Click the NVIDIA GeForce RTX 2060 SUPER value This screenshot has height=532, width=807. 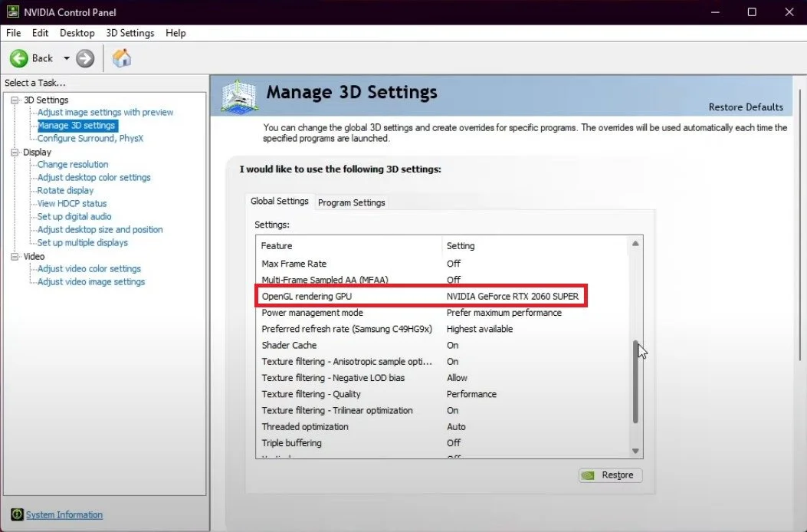click(513, 296)
